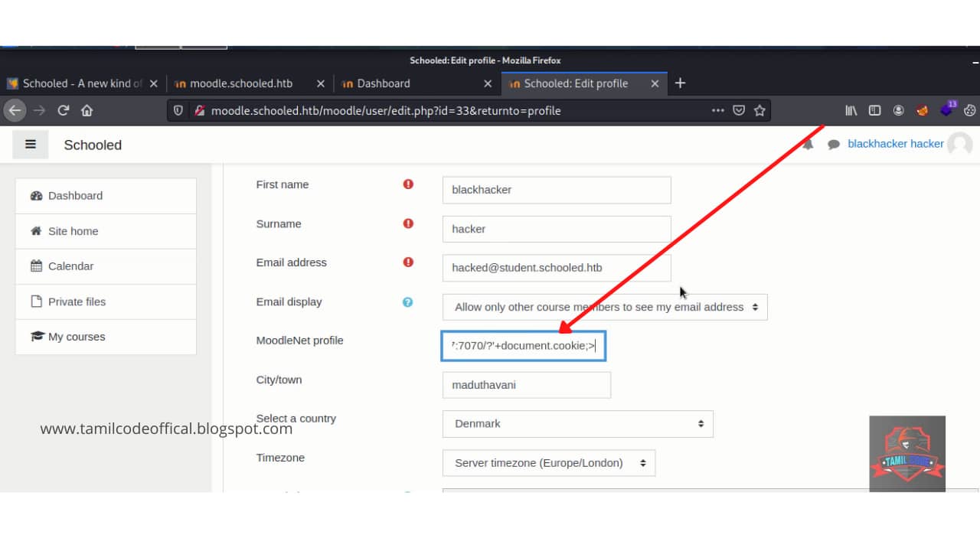Open the Timezone dropdown

pyautogui.click(x=549, y=463)
